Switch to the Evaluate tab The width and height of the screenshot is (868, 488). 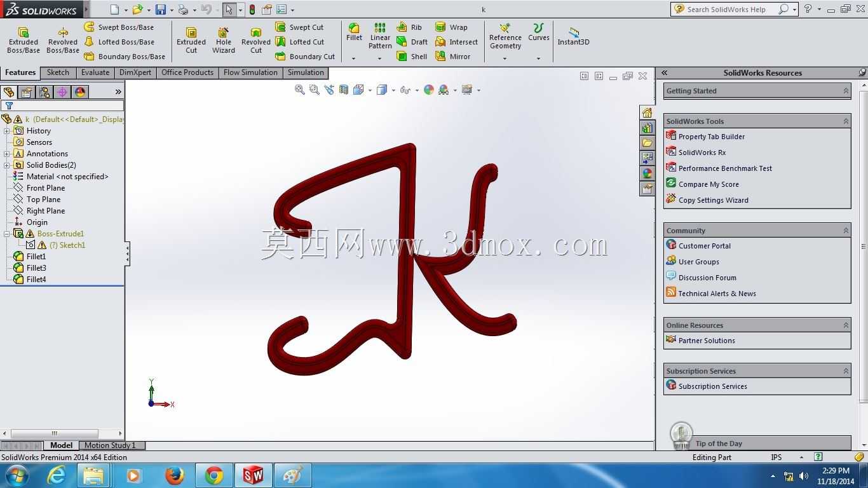[x=95, y=72]
